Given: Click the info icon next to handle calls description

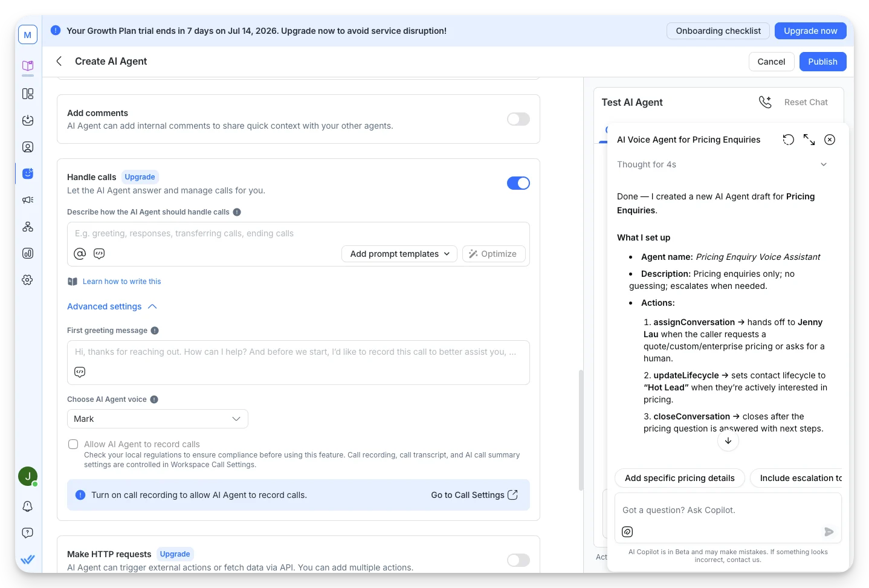Looking at the screenshot, I should [237, 212].
